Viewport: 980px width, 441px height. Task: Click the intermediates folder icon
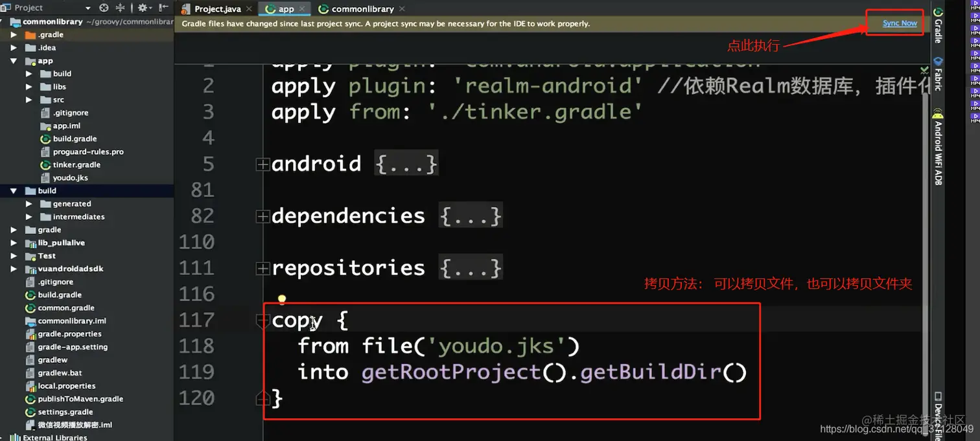tap(45, 217)
